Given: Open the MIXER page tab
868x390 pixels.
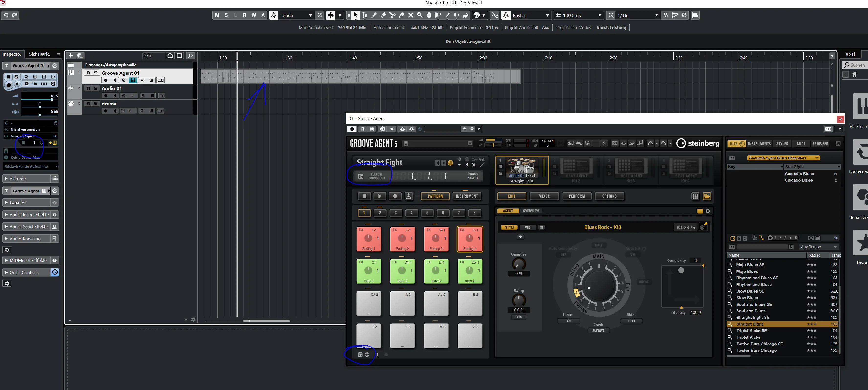Looking at the screenshot, I should click(x=544, y=196).
